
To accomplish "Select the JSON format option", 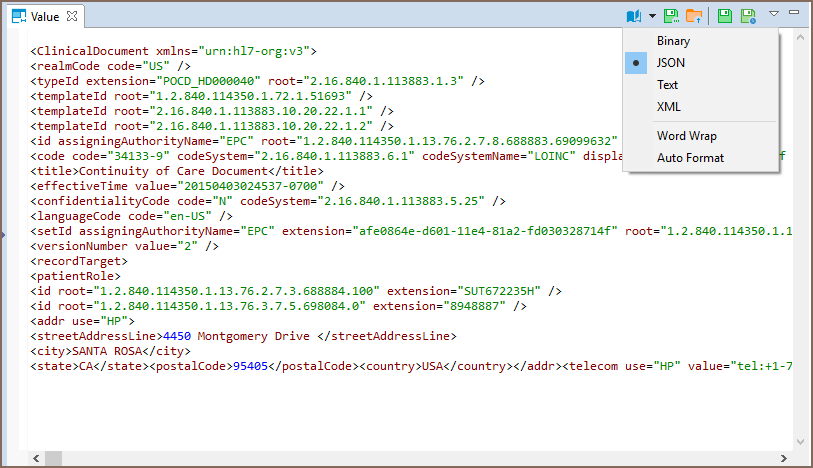I will 670,63.
